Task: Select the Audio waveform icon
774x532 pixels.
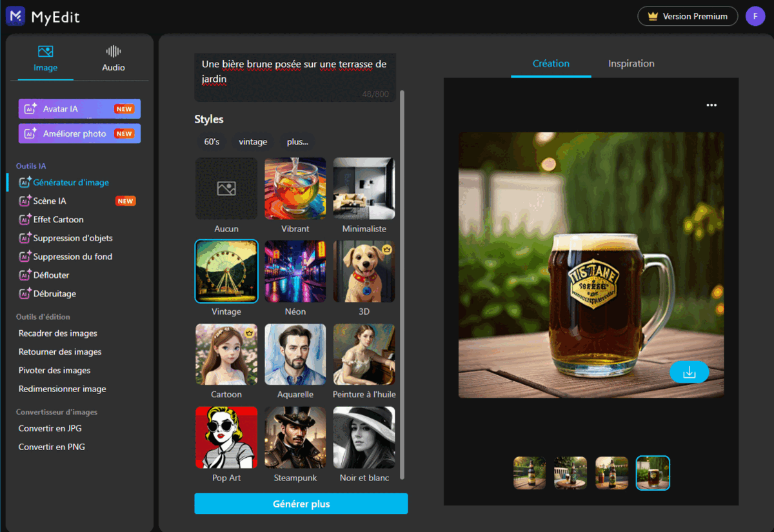Action: click(x=114, y=52)
